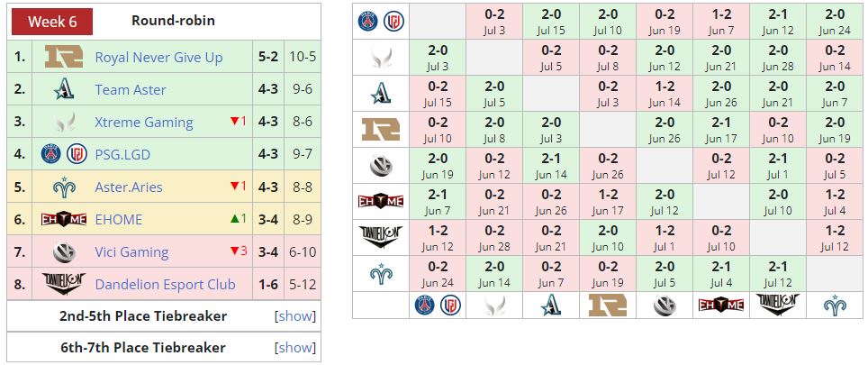
Task: Click the Dandelion Esport Club logo in standings
Action: pyautogui.click(x=64, y=285)
